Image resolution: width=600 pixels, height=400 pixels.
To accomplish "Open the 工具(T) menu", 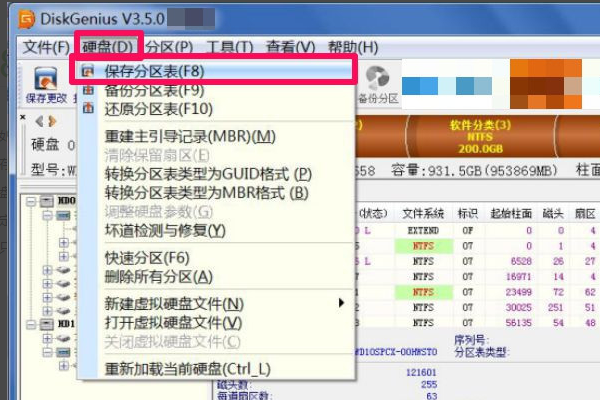I will (x=230, y=47).
